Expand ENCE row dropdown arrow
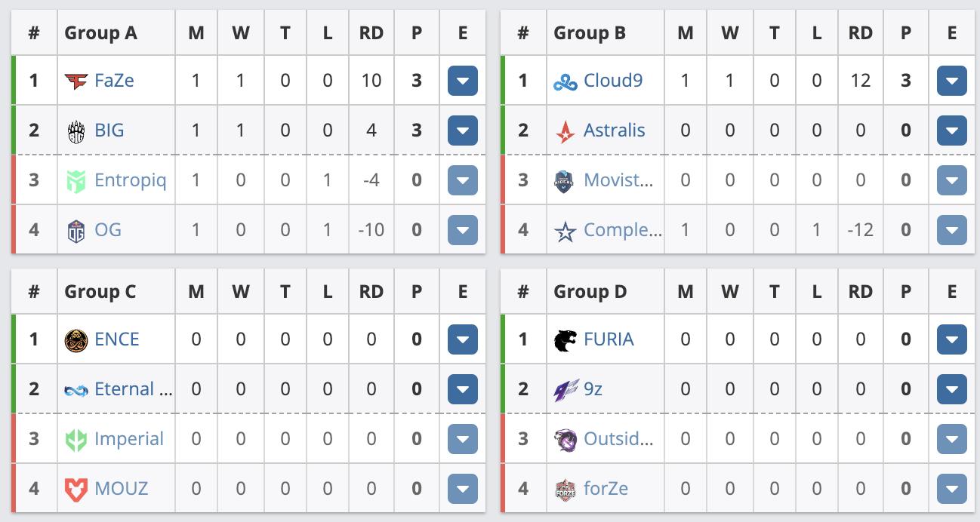 tap(462, 339)
